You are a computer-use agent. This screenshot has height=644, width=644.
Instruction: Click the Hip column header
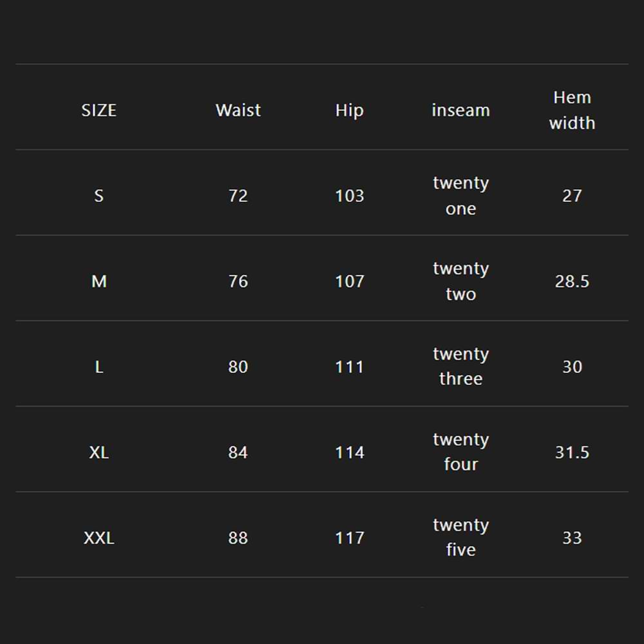(x=349, y=110)
